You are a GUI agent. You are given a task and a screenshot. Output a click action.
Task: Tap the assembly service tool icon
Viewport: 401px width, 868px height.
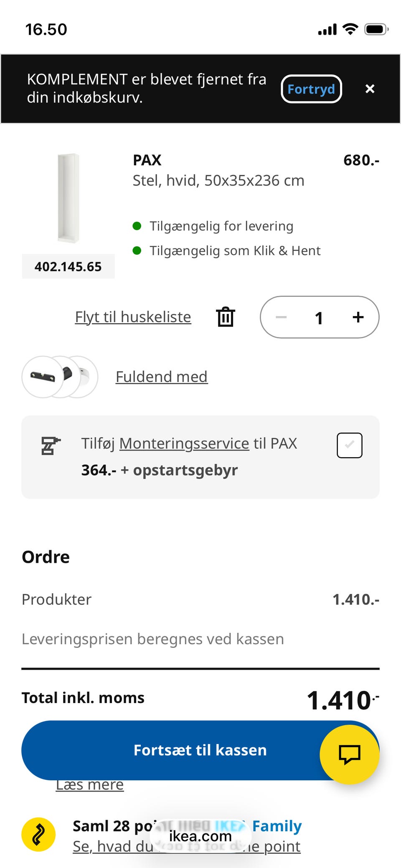51,446
